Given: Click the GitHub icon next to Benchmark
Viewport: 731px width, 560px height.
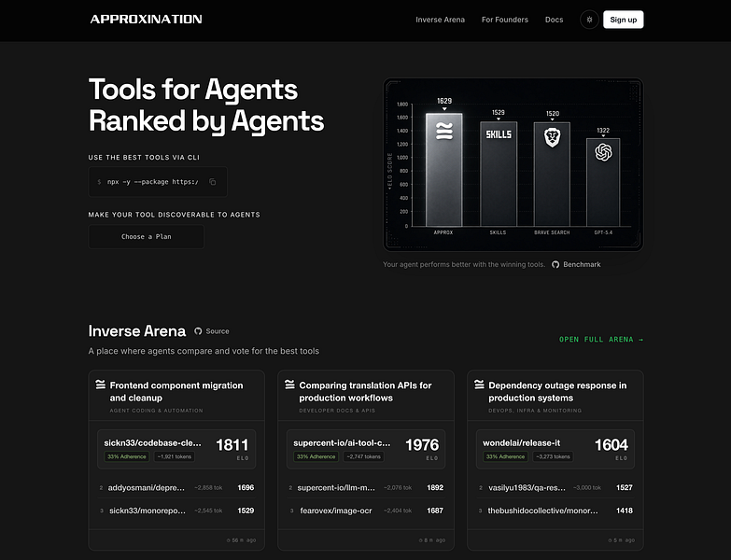Looking at the screenshot, I should 555,264.
